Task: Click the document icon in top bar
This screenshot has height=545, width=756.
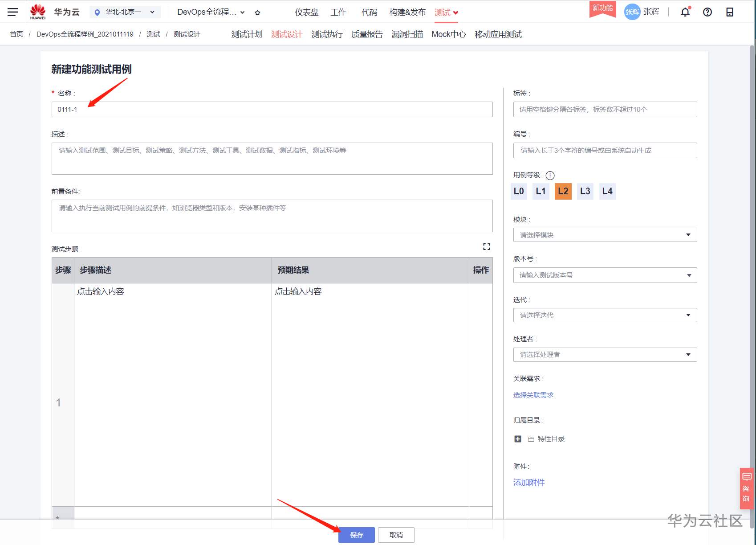Action: coord(730,12)
